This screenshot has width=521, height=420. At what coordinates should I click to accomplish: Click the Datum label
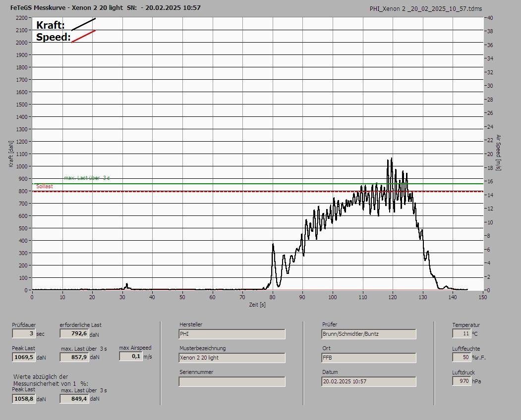(330, 372)
